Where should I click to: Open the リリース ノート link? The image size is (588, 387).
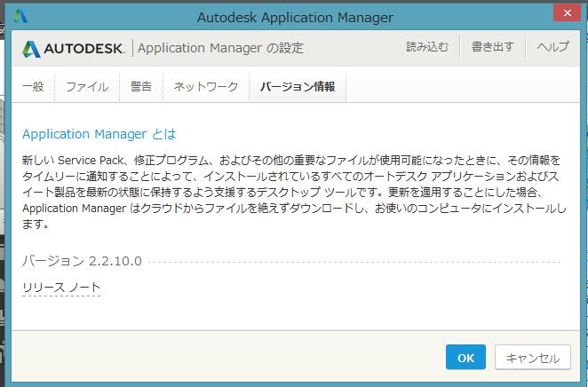[x=61, y=288]
